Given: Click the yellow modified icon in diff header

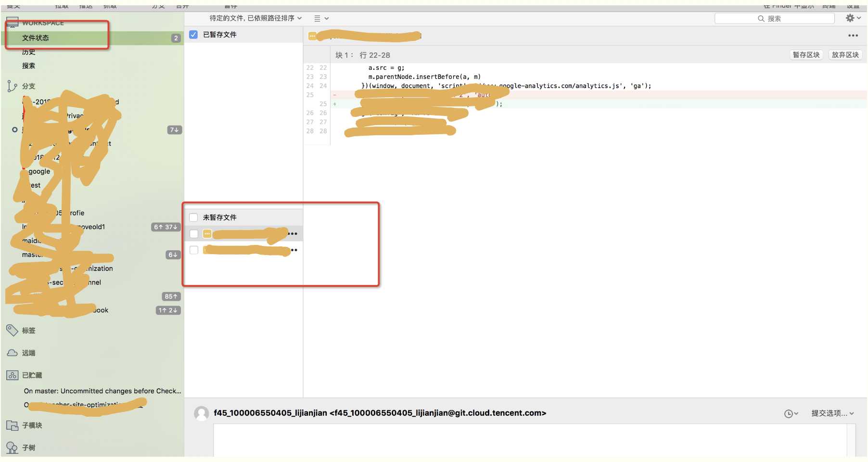Looking at the screenshot, I should point(313,36).
